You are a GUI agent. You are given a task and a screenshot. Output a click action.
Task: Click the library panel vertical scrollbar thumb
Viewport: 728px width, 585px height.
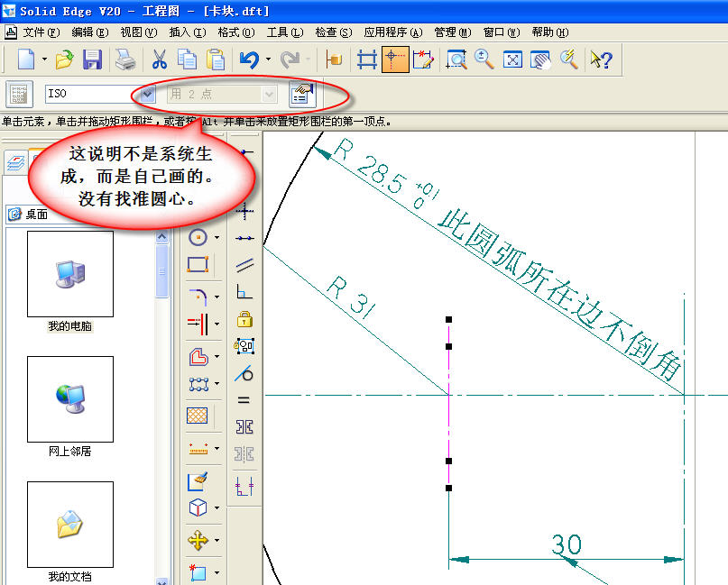click(162, 271)
